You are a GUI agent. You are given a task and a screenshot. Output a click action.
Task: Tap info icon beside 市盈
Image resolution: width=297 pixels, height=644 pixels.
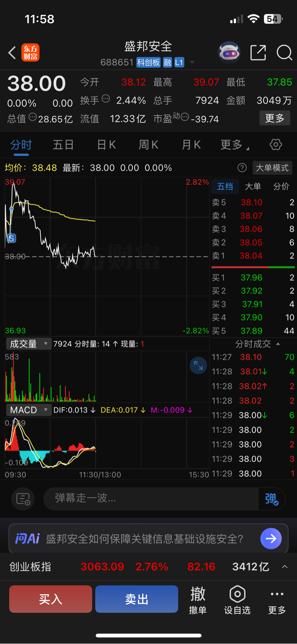point(185,117)
